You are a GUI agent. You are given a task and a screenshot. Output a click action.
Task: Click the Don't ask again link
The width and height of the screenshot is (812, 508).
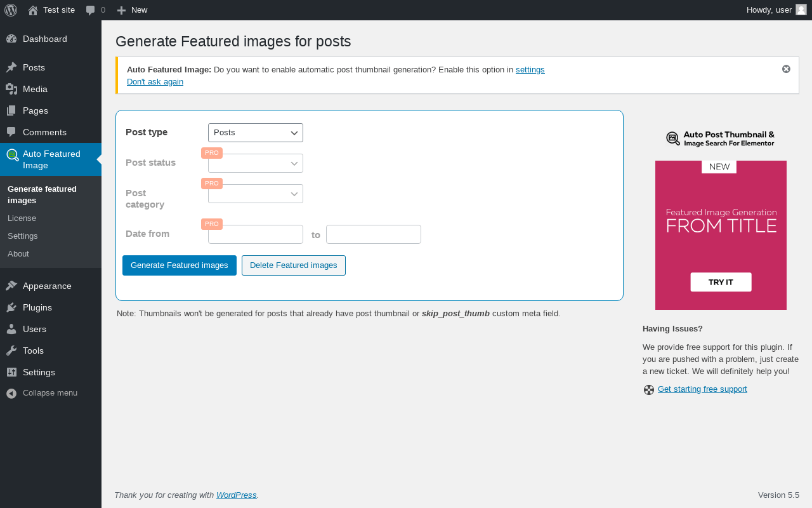click(x=155, y=81)
